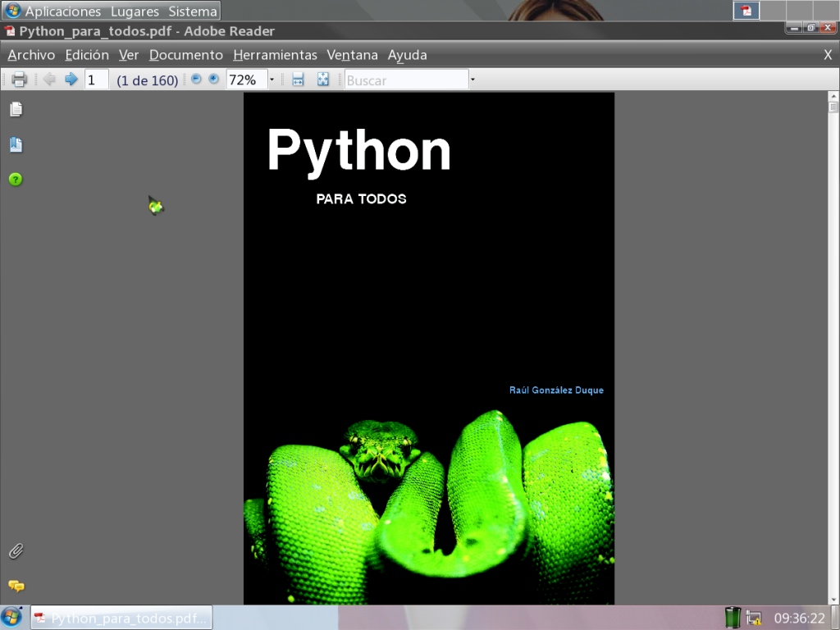Zoom in with the plus button

click(214, 80)
